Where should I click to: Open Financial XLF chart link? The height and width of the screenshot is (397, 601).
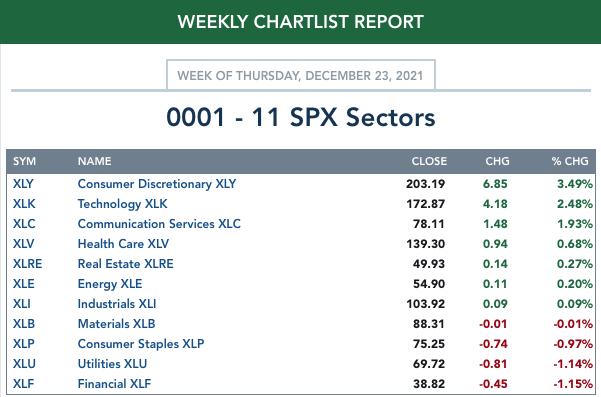point(114,384)
